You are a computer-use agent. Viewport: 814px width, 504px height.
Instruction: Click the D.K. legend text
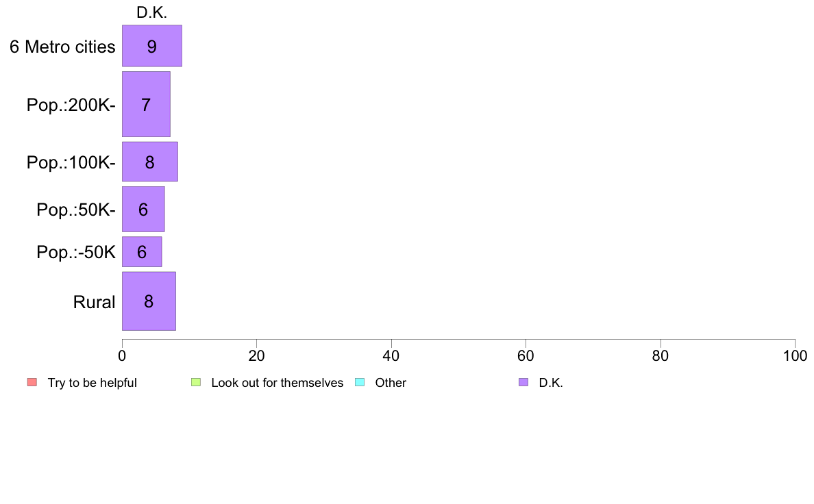tap(551, 383)
